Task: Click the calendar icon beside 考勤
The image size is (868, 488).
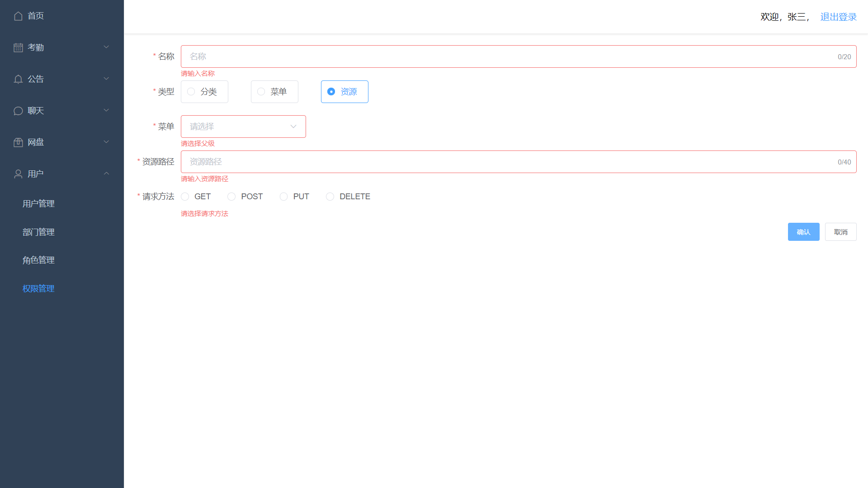Action: click(x=18, y=47)
